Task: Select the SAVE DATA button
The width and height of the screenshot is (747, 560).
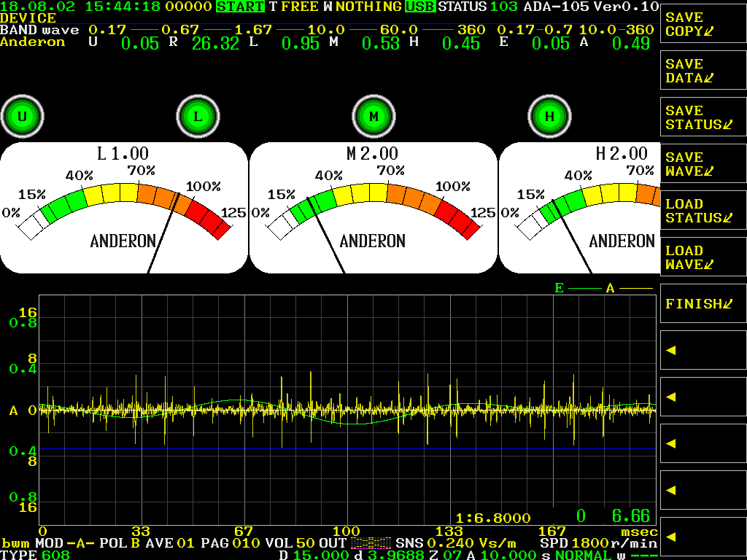Action: pyautogui.click(x=703, y=71)
